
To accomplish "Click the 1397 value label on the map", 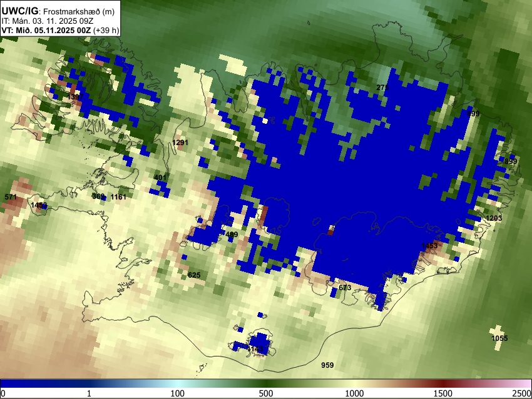I will point(75,98).
